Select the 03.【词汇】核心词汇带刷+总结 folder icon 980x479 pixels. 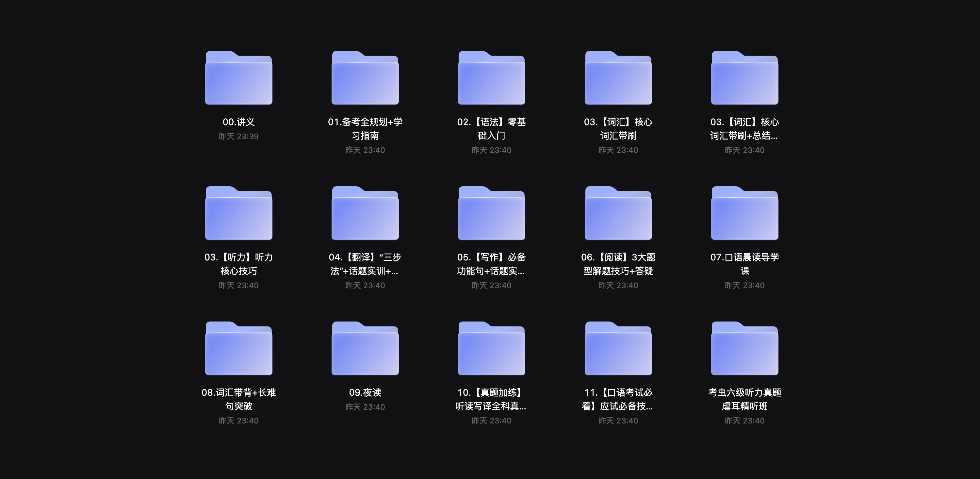[x=744, y=78]
